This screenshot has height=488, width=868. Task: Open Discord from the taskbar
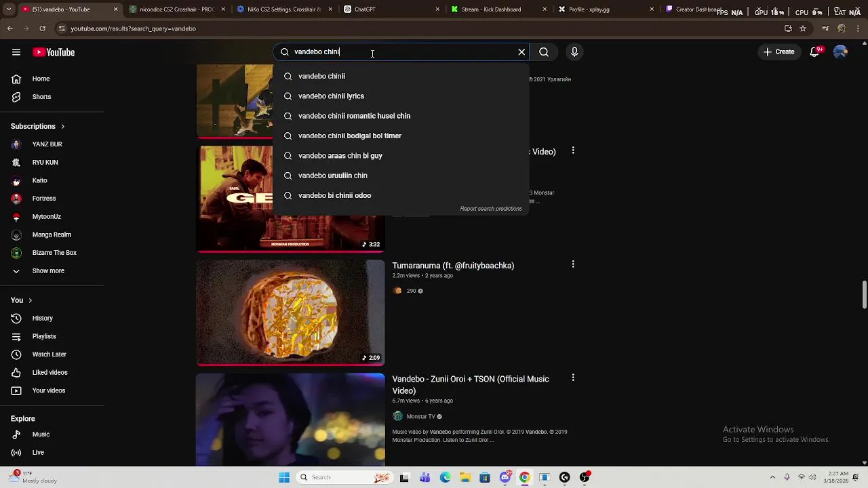click(505, 477)
